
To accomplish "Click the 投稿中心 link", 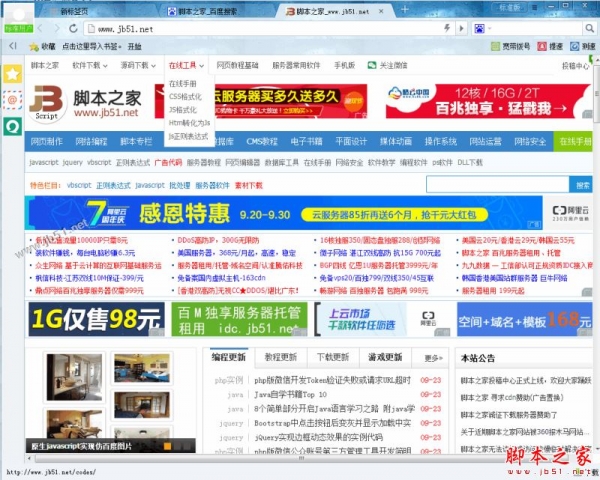I will (575, 66).
